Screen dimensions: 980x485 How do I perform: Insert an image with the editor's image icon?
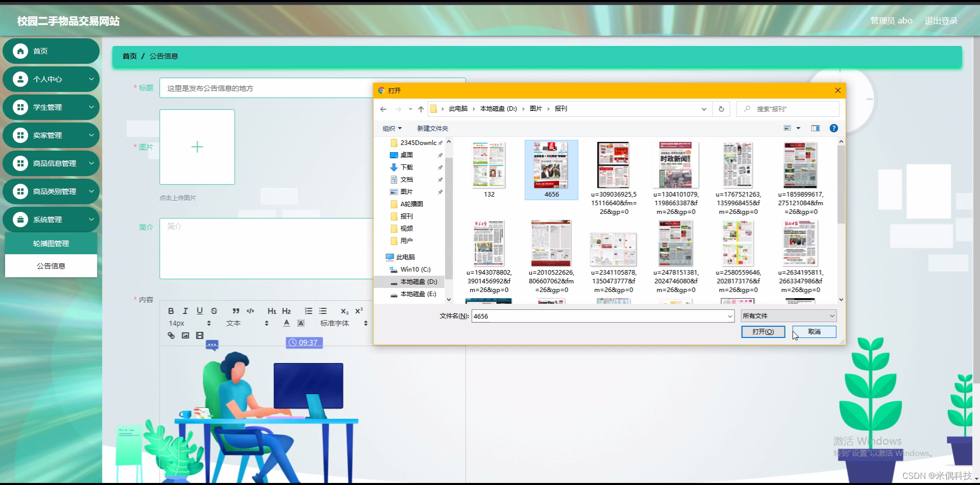point(185,336)
